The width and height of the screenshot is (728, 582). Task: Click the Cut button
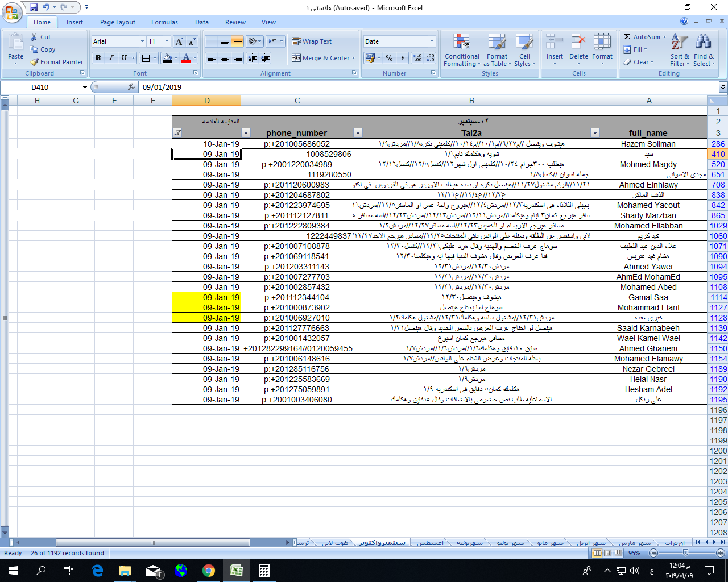[41, 37]
